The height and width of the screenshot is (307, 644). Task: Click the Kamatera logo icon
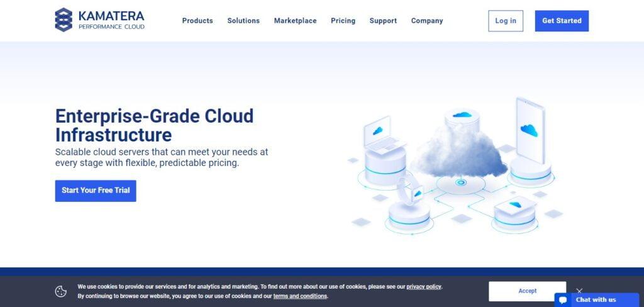click(64, 20)
